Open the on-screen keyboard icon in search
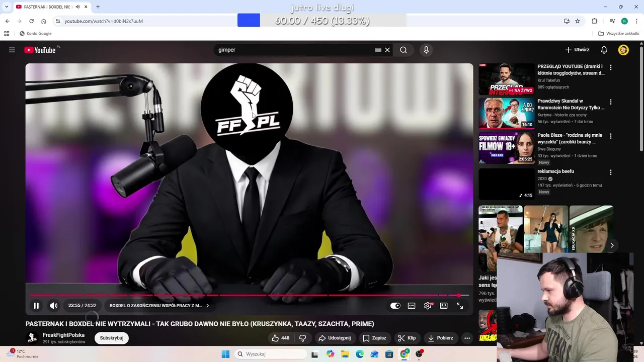The image size is (644, 362). point(378,50)
